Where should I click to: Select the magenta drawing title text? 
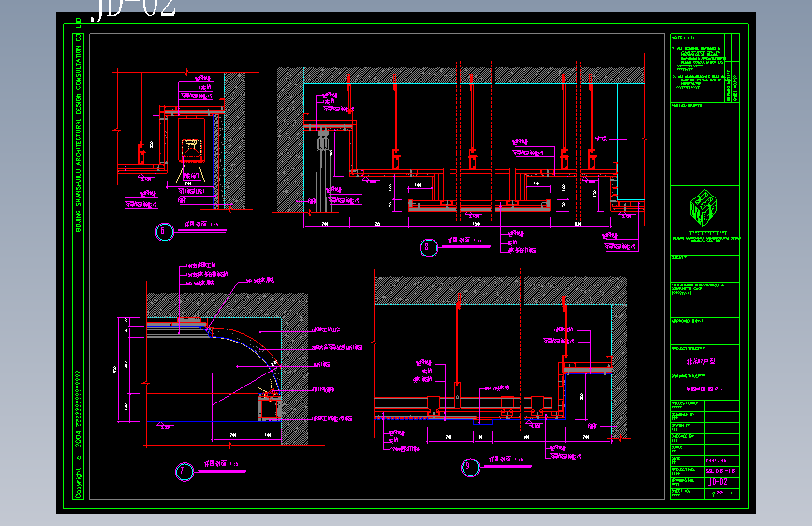coord(703,388)
